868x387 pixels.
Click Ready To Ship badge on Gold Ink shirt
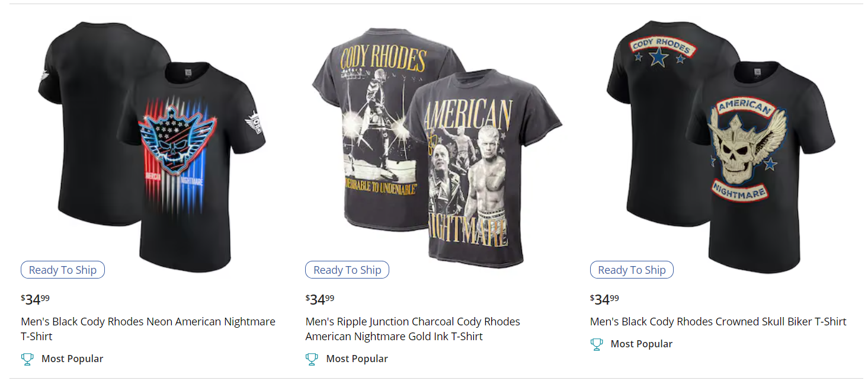347,270
